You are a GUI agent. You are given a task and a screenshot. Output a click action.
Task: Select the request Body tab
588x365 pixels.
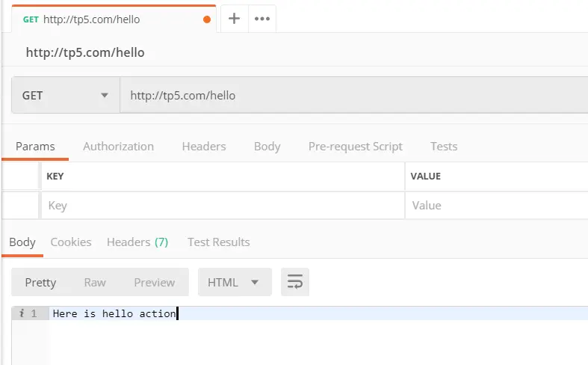[x=267, y=146]
